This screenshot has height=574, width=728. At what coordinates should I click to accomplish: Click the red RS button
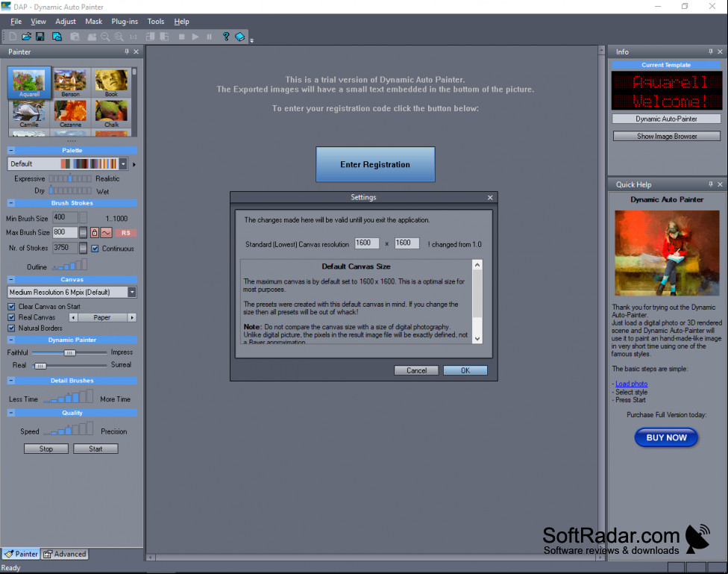pyautogui.click(x=125, y=233)
